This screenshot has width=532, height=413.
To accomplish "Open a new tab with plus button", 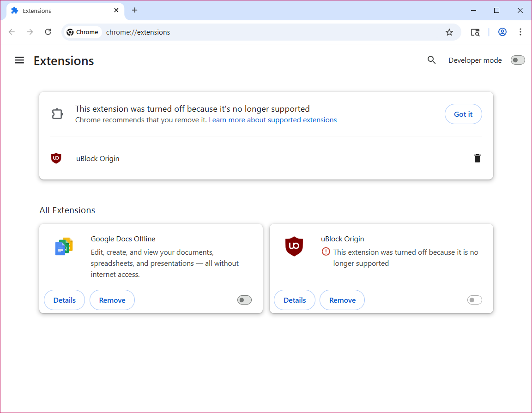I will pyautogui.click(x=135, y=10).
